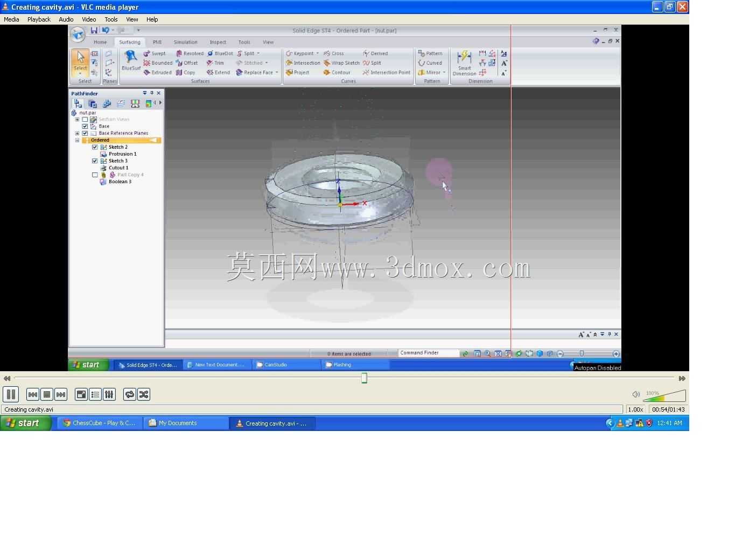Skip to next media in VLC
Image resolution: width=756 pixels, height=535 pixels.
61,394
